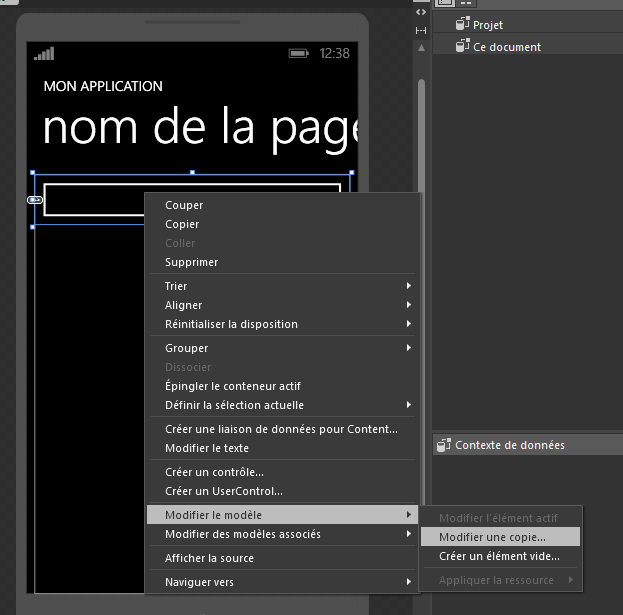Screen dimensions: 623x615
Task: Expand the Aligner submenu
Action: coord(283,305)
